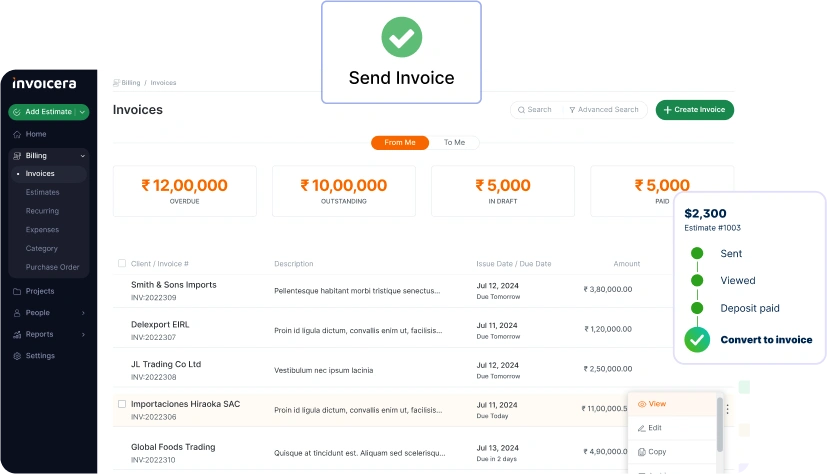Click the Reports chart icon
The height and width of the screenshot is (474, 827).
click(17, 335)
